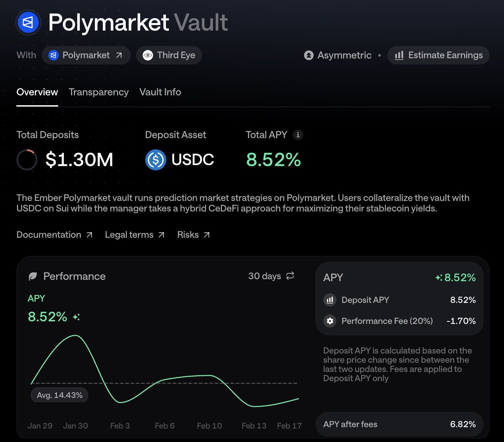
Task: Open the Vault Info tab
Action: [x=160, y=92]
